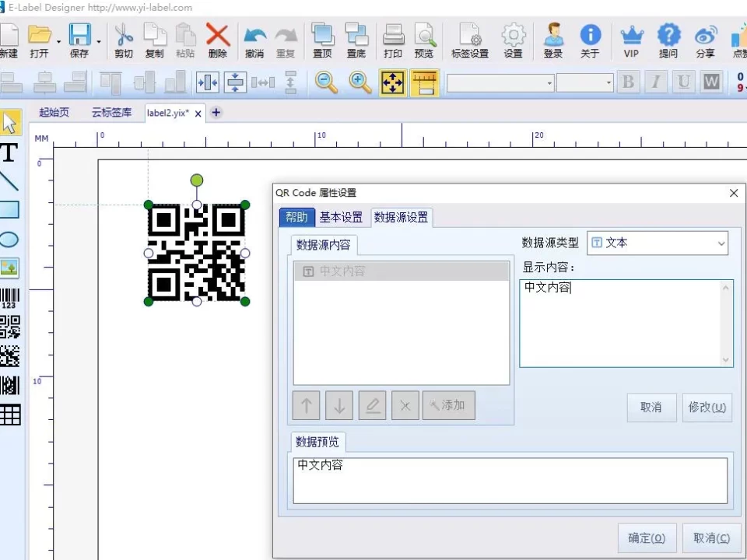Select the 1D barcode tool
This screenshot has height=560, width=747.
9,298
